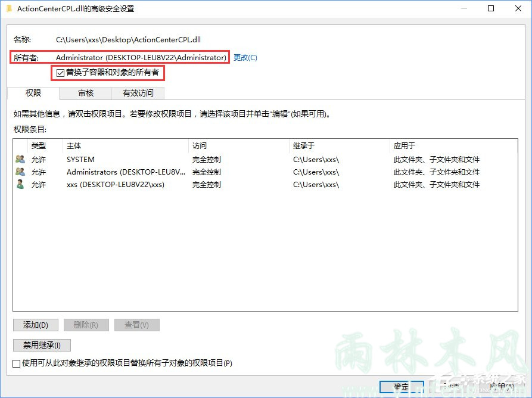
Task: Click C:\Users\xxs\ in the xxs row
Action: (x=316, y=185)
